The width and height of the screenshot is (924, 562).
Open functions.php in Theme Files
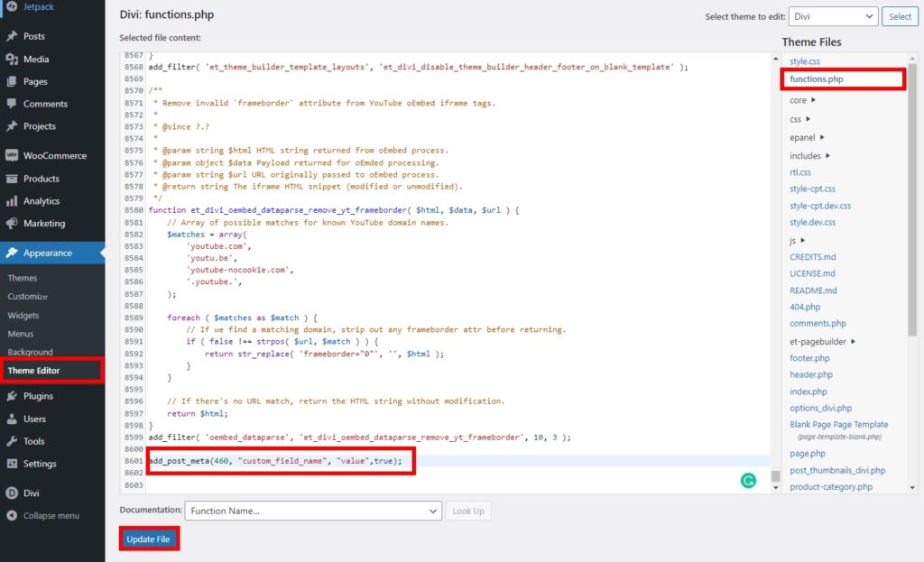click(816, 79)
